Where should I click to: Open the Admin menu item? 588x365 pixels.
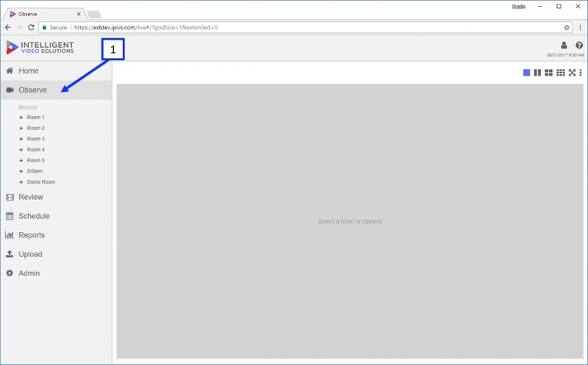pyautogui.click(x=56, y=273)
